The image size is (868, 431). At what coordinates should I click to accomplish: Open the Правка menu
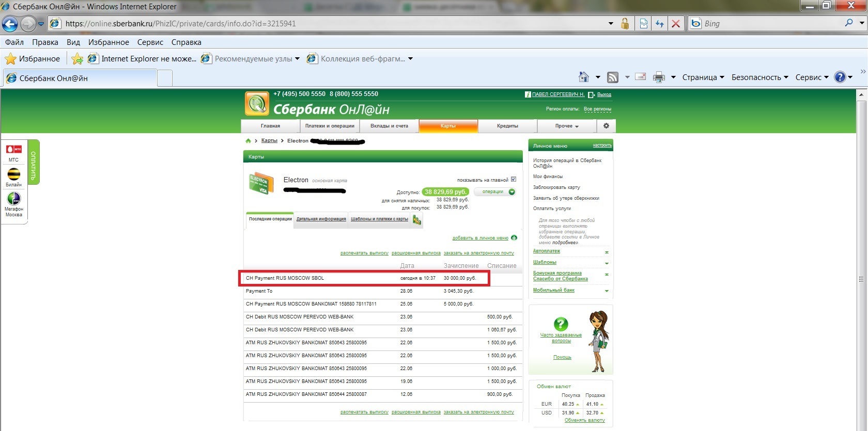(45, 42)
